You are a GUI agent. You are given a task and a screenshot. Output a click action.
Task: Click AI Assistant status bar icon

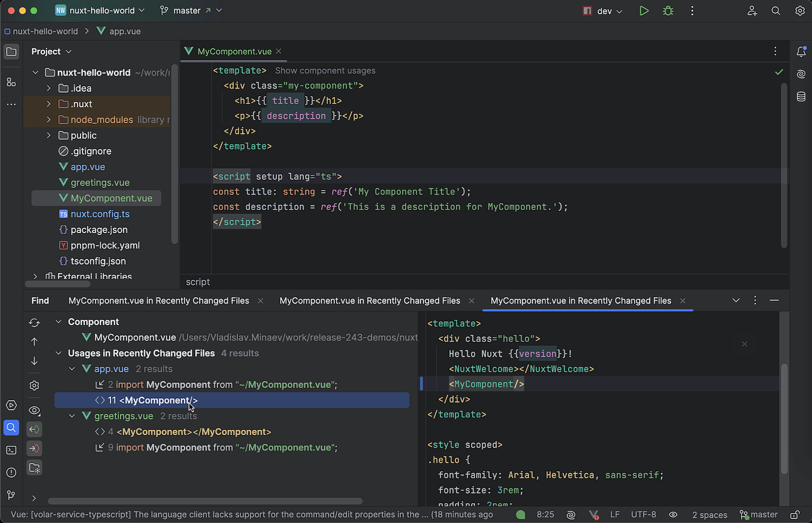[571, 515]
